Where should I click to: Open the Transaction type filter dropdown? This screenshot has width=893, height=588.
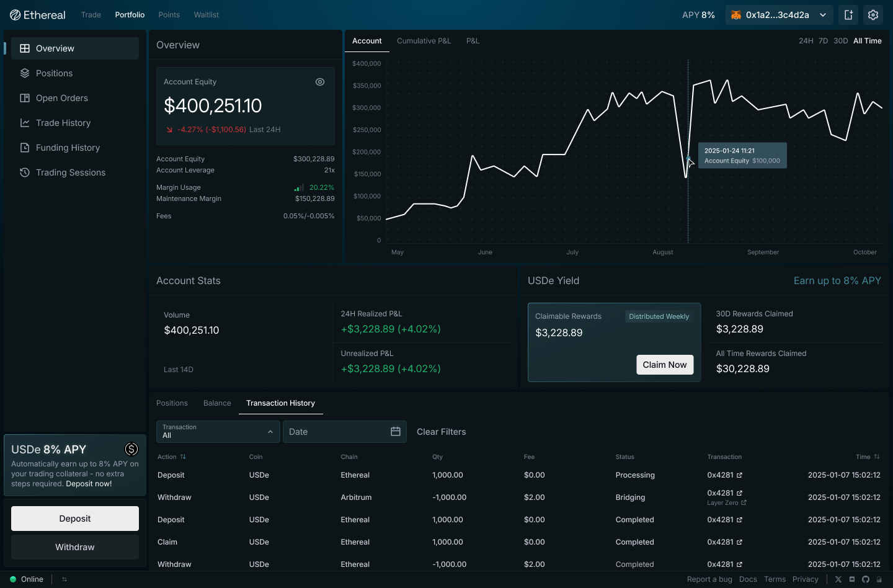coord(218,432)
